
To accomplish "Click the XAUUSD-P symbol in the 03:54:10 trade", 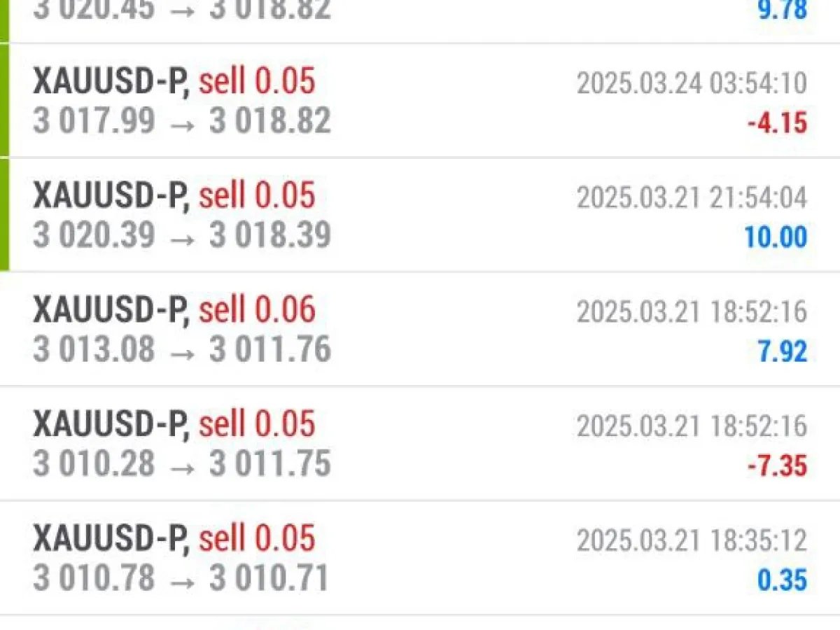I will click(x=111, y=83).
